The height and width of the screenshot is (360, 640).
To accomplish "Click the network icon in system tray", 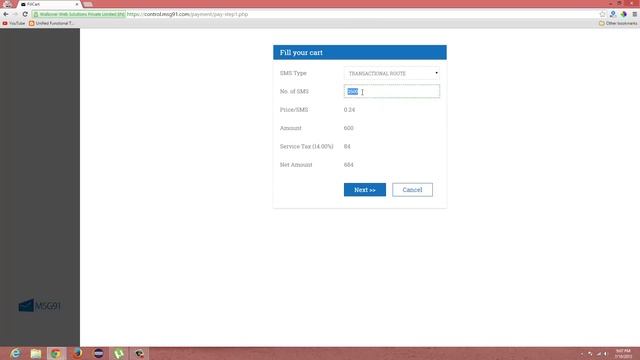I will coord(598,354).
